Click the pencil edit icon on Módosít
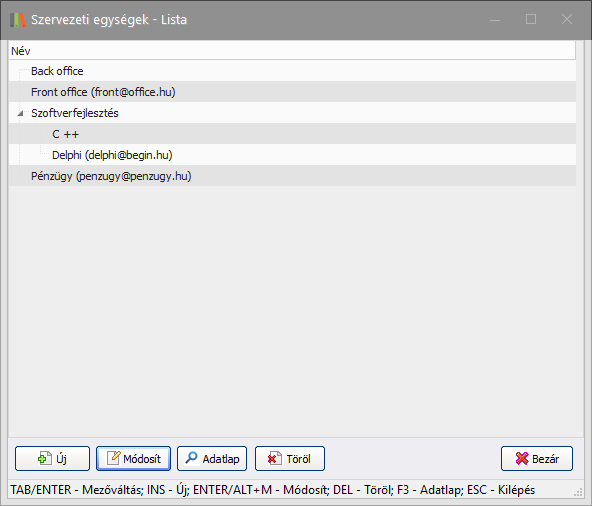592x506 pixels. (114, 458)
